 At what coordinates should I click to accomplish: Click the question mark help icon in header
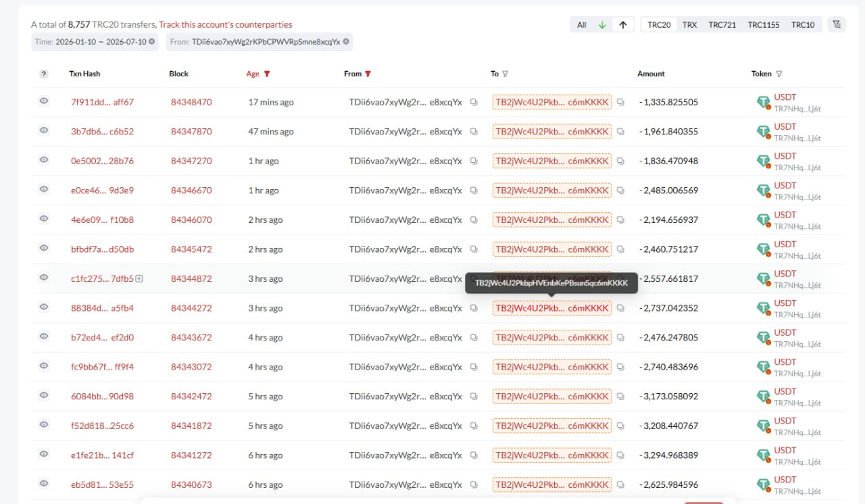click(x=44, y=74)
